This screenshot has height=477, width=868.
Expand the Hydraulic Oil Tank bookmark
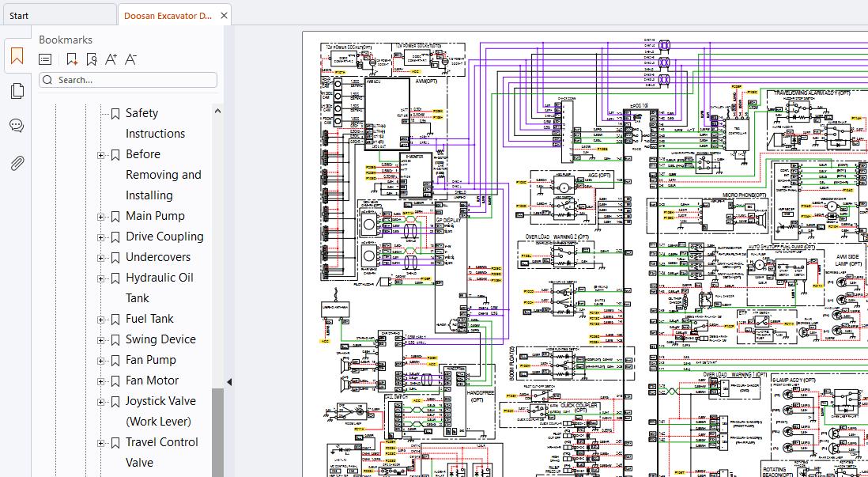click(100, 278)
